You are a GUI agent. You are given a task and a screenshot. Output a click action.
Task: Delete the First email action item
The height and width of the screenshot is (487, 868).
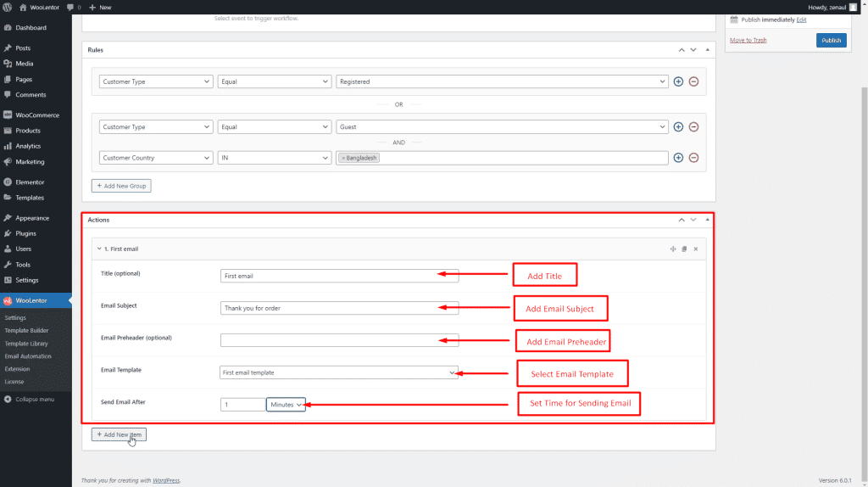pos(695,249)
